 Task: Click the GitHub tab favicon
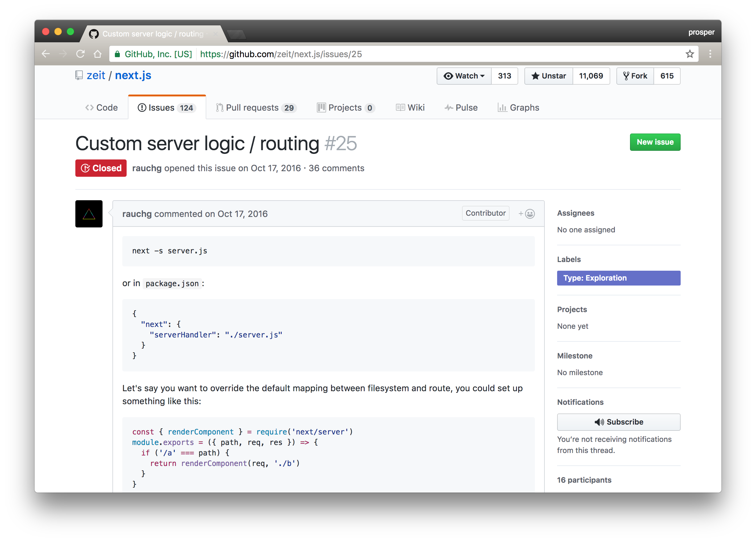tap(94, 34)
